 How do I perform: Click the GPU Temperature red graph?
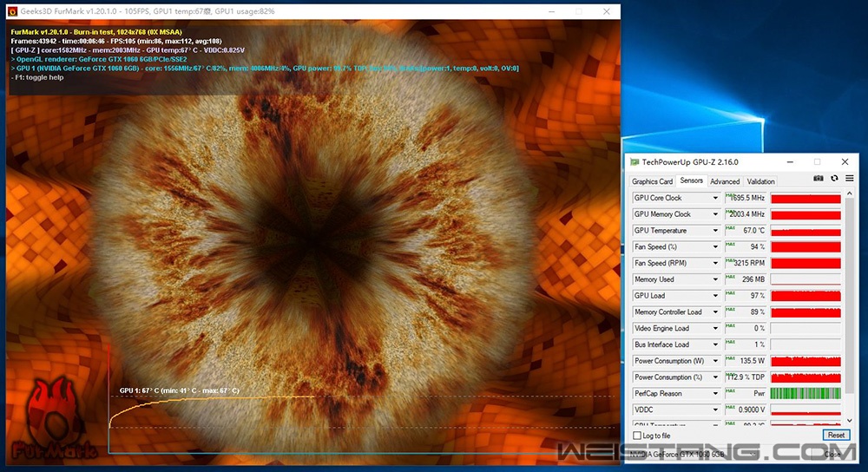[x=806, y=231]
